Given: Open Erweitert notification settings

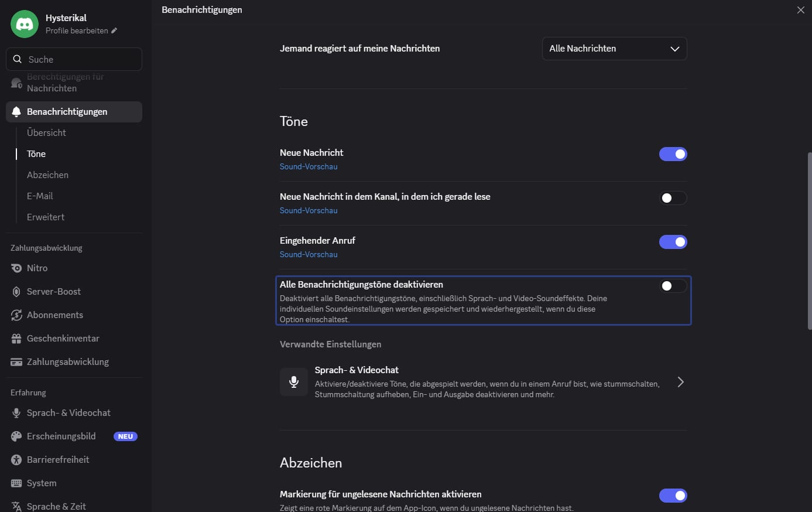Looking at the screenshot, I should click(46, 217).
